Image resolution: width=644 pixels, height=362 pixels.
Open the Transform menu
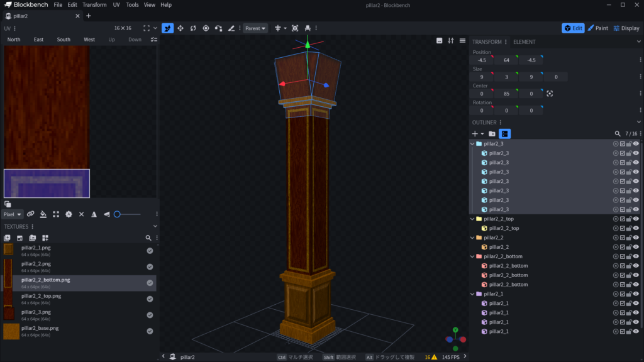click(x=94, y=4)
